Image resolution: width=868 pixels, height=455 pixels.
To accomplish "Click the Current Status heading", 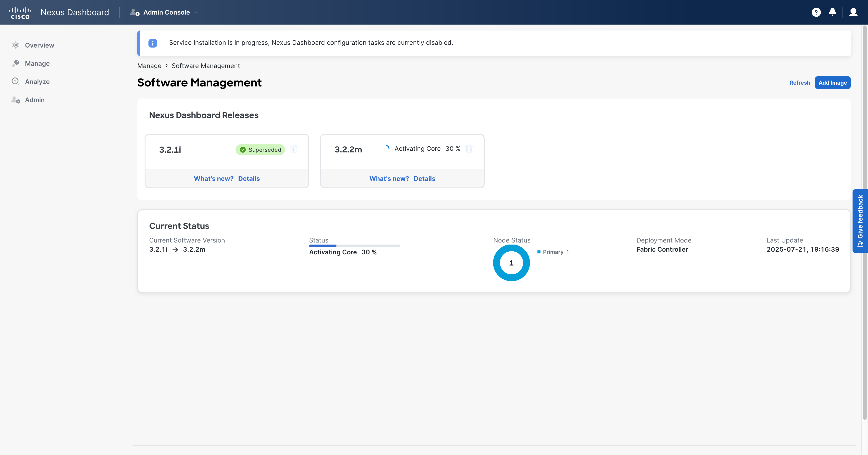I will pyautogui.click(x=179, y=226).
